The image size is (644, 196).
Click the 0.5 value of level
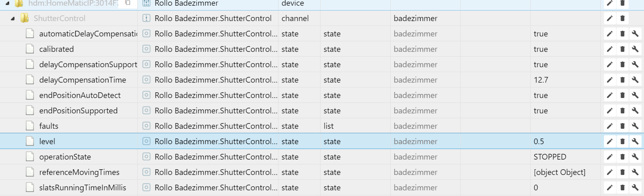(x=539, y=141)
